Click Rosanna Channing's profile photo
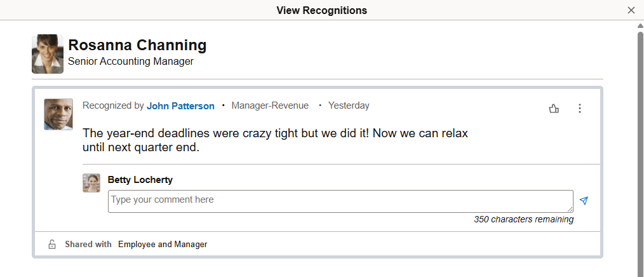This screenshot has width=644, height=277. (x=48, y=54)
